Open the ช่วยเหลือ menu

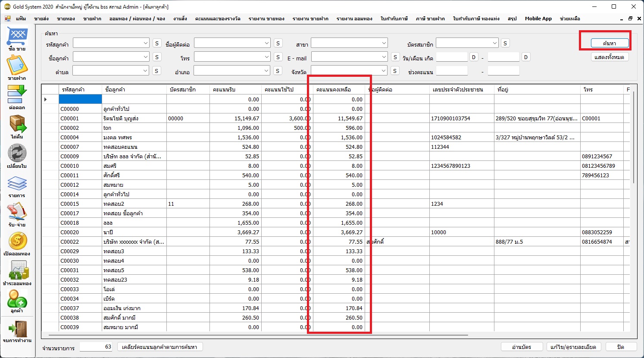[570, 19]
